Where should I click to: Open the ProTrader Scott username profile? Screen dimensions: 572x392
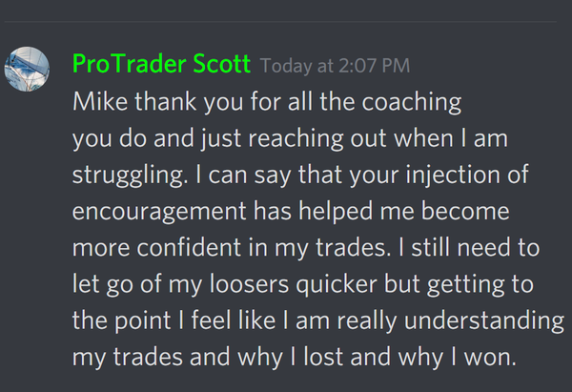point(161,65)
